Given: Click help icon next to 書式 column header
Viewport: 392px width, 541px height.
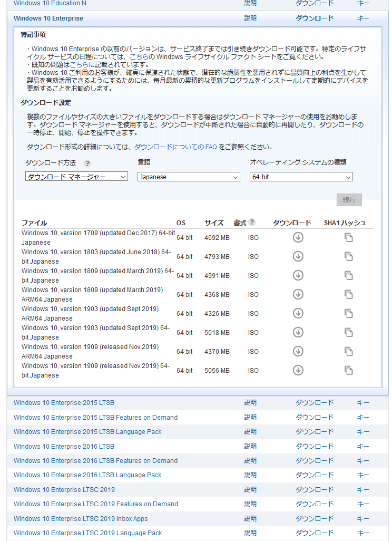Looking at the screenshot, I should tap(252, 222).
